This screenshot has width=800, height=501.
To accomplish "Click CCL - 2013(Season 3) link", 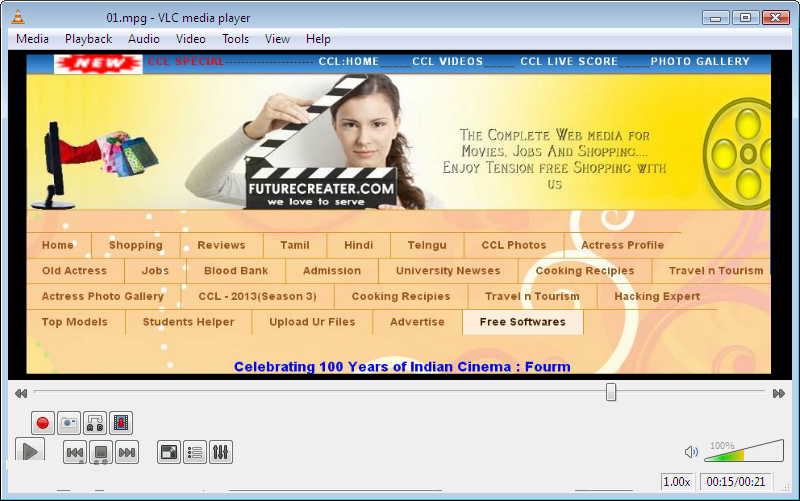I will point(258,296).
